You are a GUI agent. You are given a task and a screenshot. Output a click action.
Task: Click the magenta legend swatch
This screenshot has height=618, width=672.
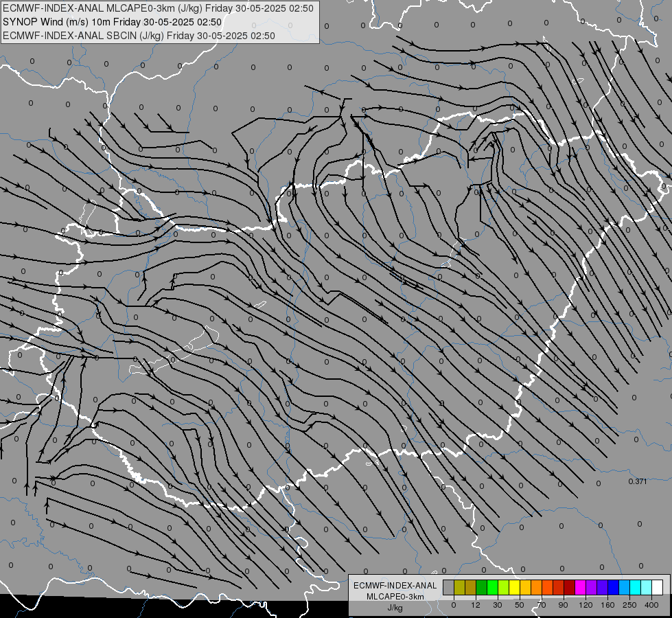[580, 587]
